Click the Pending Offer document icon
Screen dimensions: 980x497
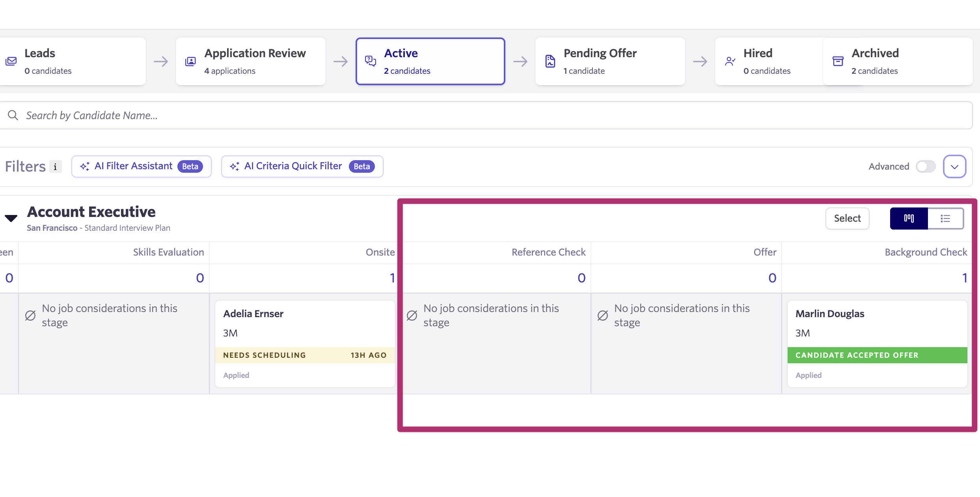click(x=550, y=61)
